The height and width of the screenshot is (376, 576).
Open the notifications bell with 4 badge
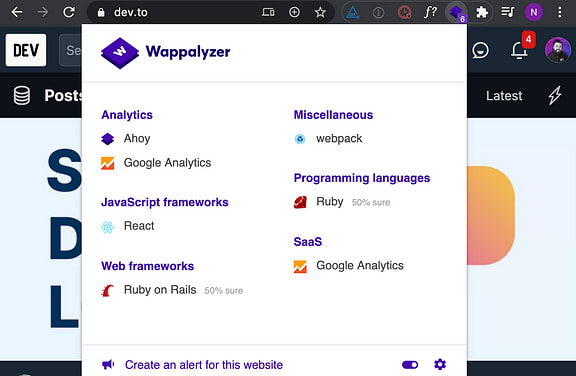click(519, 50)
